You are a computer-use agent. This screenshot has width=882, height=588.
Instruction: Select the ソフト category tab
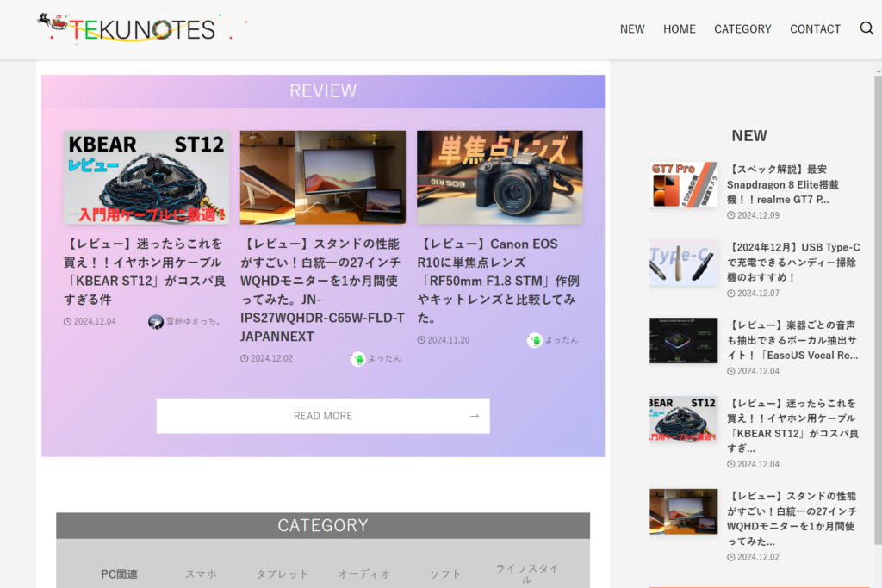(445, 574)
